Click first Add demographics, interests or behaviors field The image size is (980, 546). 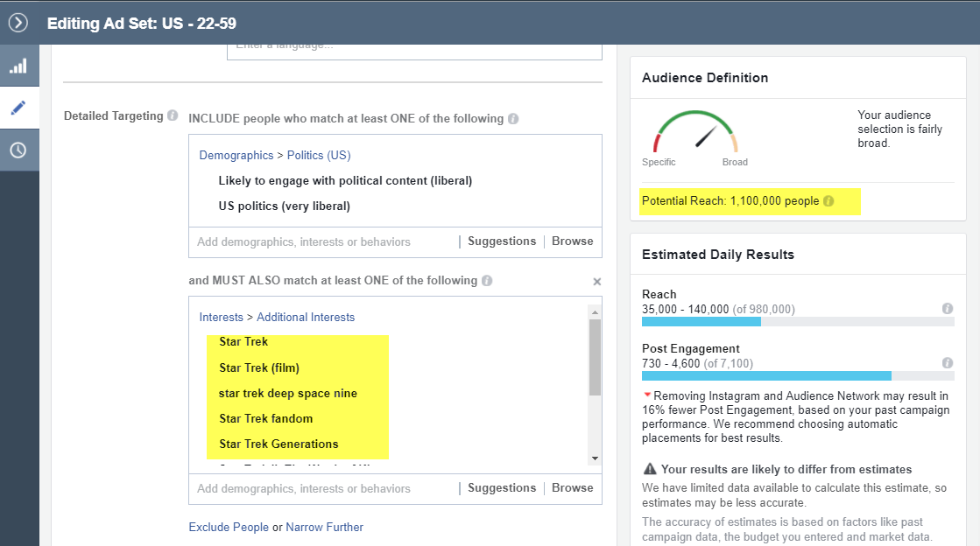point(324,241)
